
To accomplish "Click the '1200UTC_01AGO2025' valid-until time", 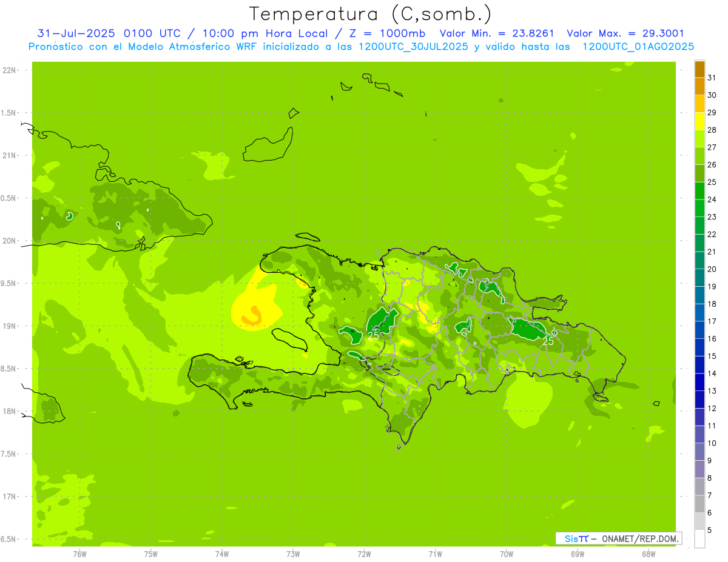I will [x=638, y=47].
